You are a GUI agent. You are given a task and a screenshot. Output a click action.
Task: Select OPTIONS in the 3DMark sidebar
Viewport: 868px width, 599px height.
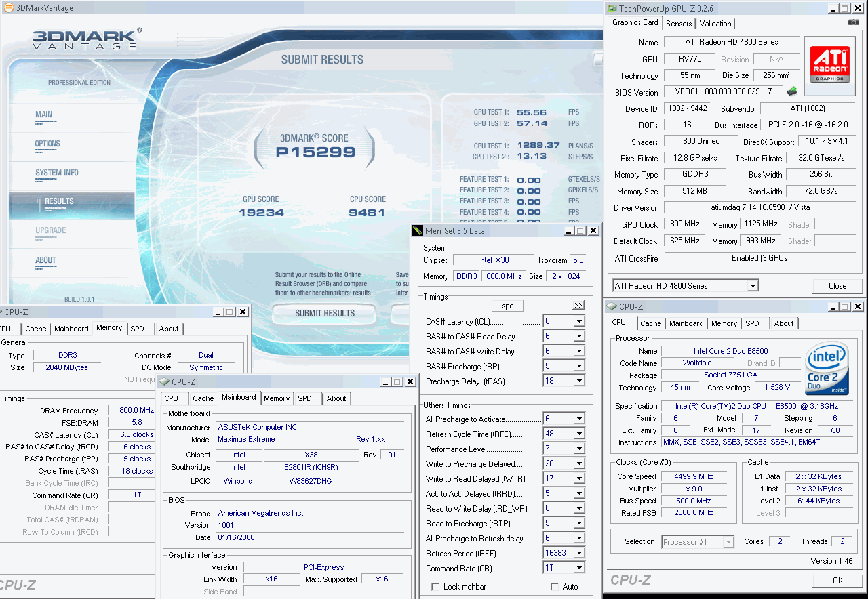click(x=47, y=144)
